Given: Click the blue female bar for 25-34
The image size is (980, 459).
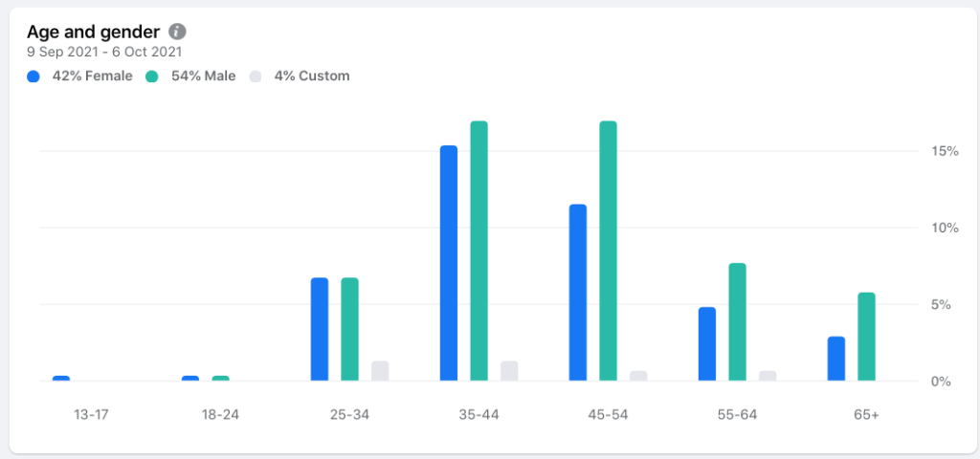Looking at the screenshot, I should coord(320,329).
